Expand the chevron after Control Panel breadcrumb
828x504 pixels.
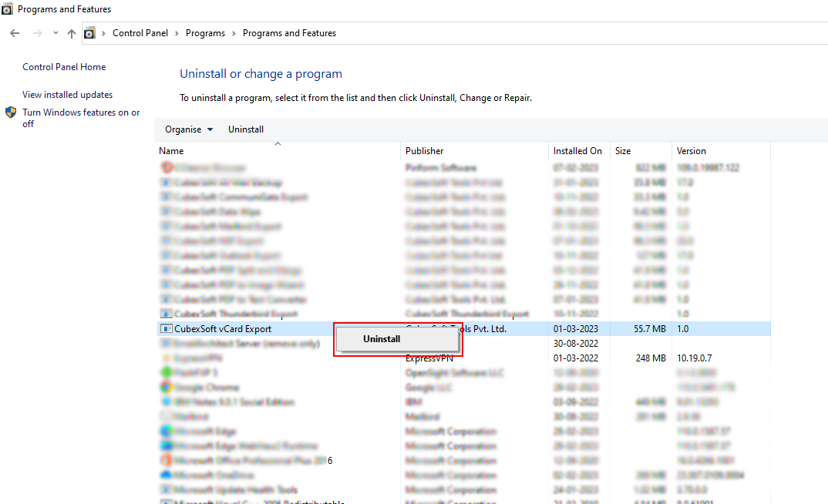click(x=177, y=33)
